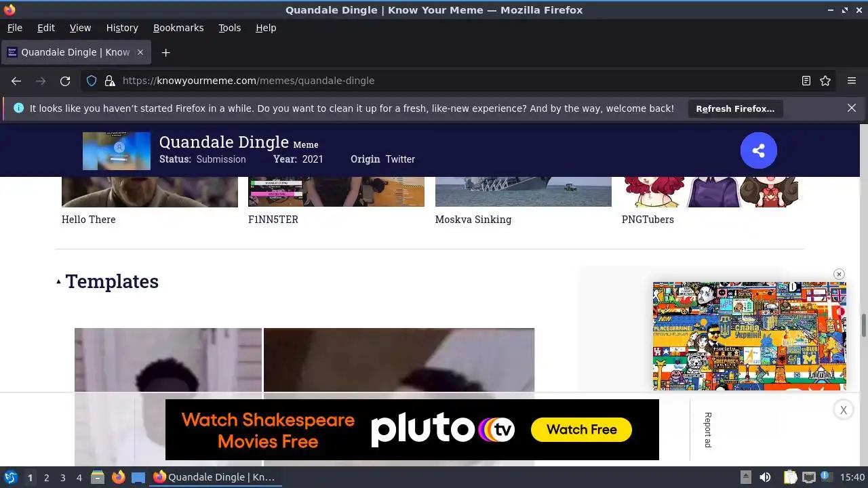
Task: Open a new tab with the plus button
Action: [x=165, y=52]
